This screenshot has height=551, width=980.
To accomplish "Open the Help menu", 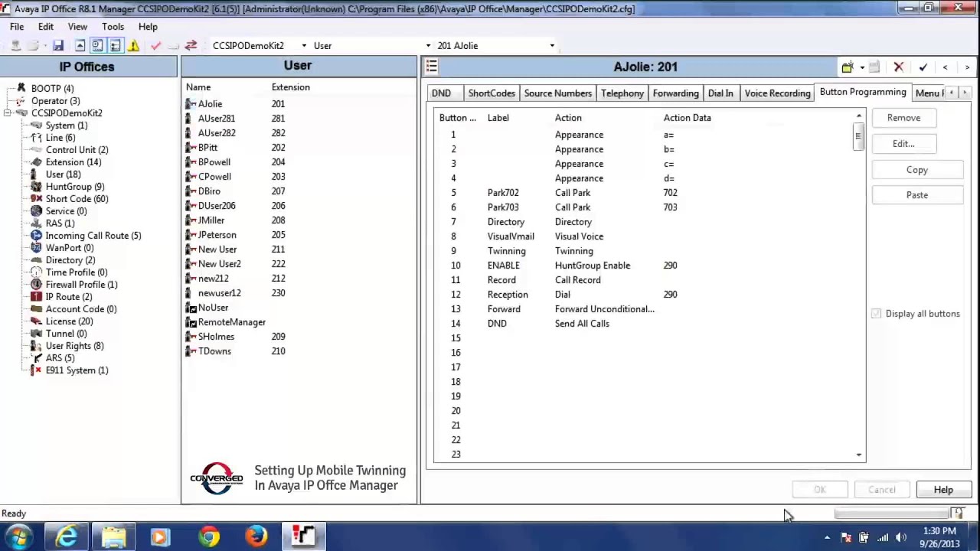I will 148,27.
